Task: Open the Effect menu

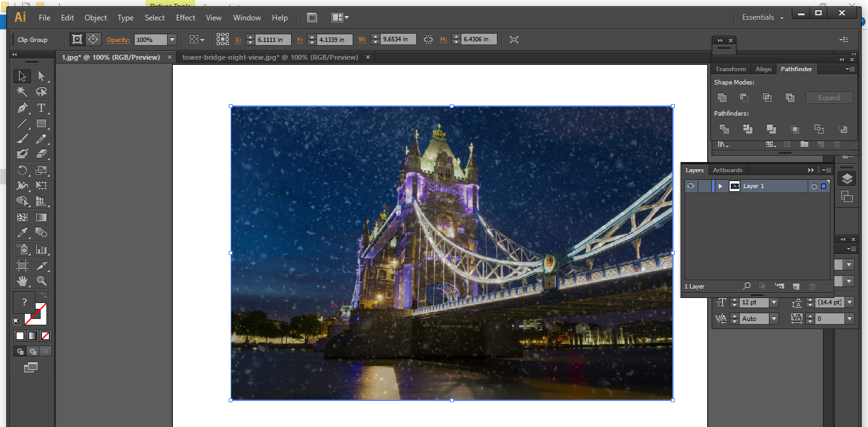Action: (x=185, y=17)
